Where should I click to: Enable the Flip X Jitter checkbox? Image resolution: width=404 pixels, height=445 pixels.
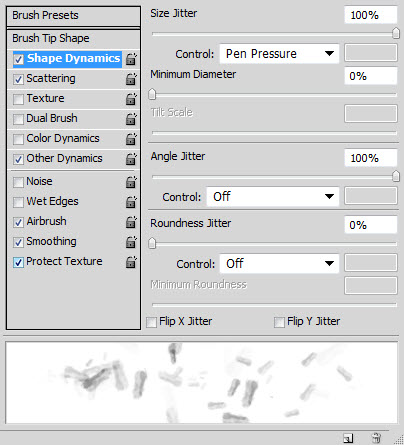tap(151, 322)
